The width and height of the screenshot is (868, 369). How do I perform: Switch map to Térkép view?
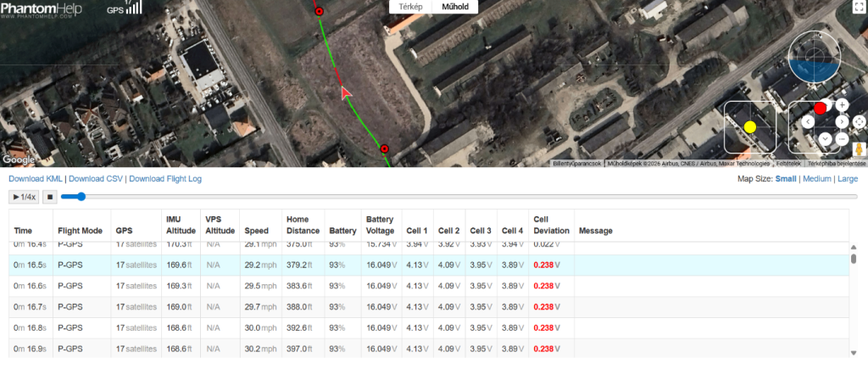(x=411, y=7)
